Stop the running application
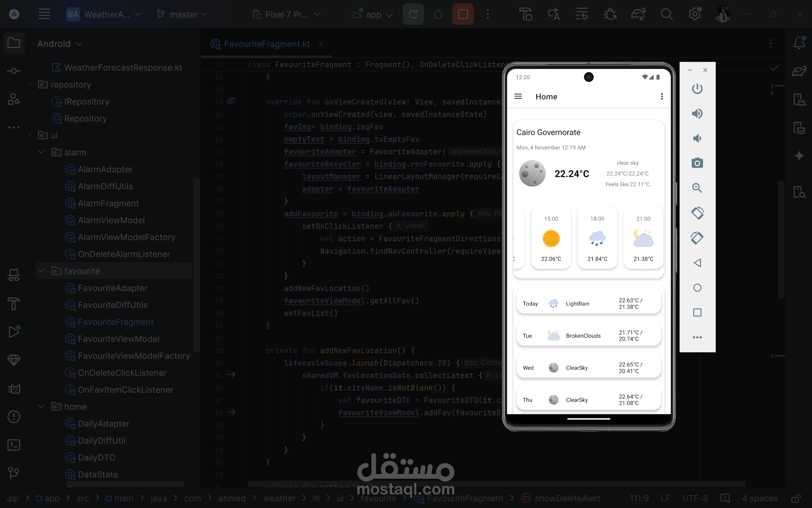Viewport: 812px width, 508px height. 463,14
